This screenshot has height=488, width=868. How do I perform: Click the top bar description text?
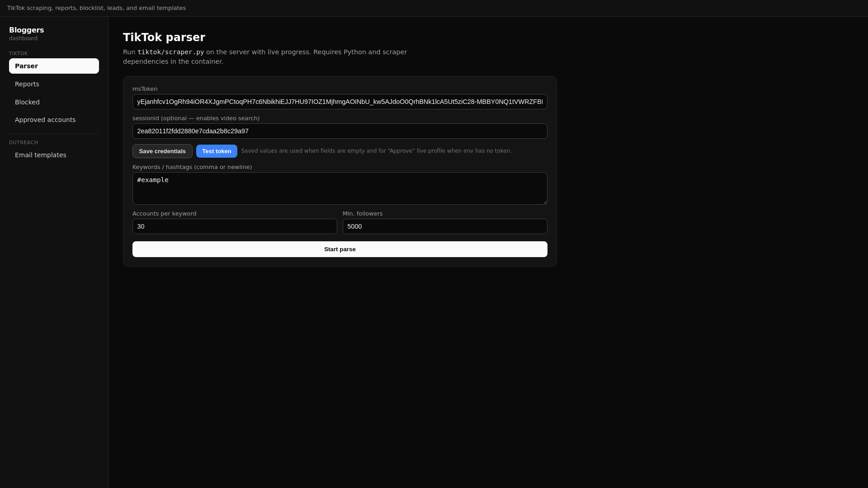point(96,8)
